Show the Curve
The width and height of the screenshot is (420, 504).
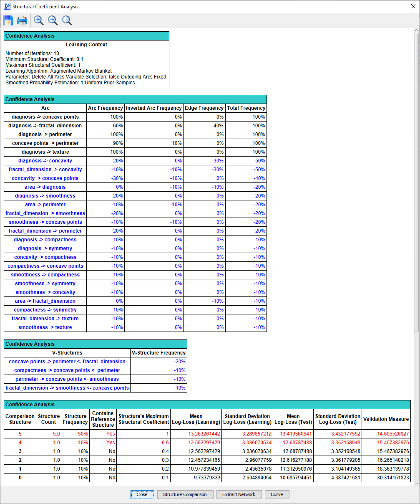pos(277,494)
